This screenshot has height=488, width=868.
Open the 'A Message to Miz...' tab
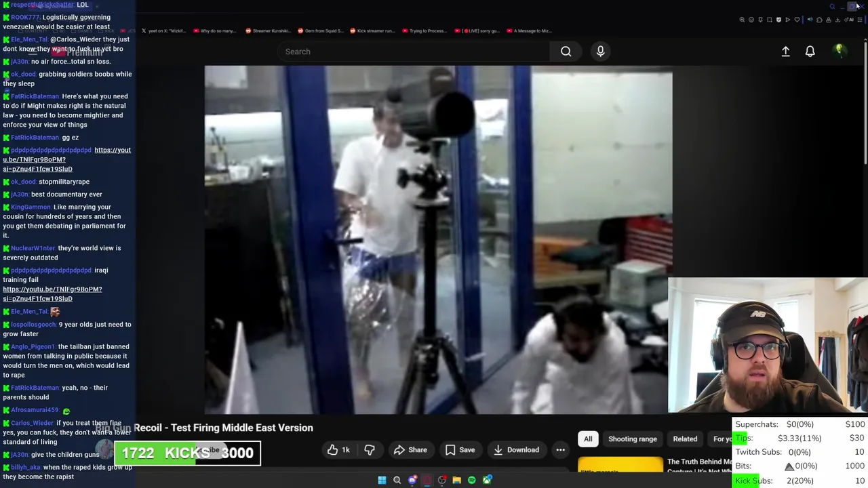pyautogui.click(x=528, y=30)
